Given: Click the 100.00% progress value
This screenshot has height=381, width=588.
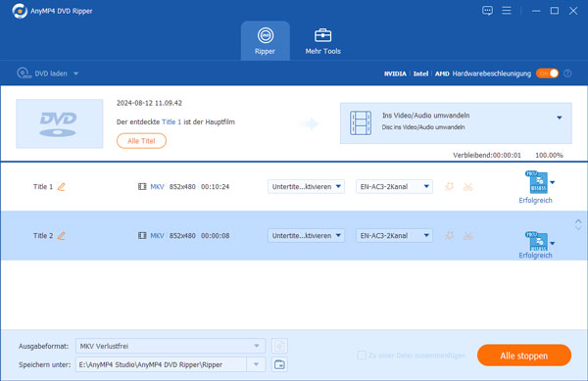Looking at the screenshot, I should [549, 155].
